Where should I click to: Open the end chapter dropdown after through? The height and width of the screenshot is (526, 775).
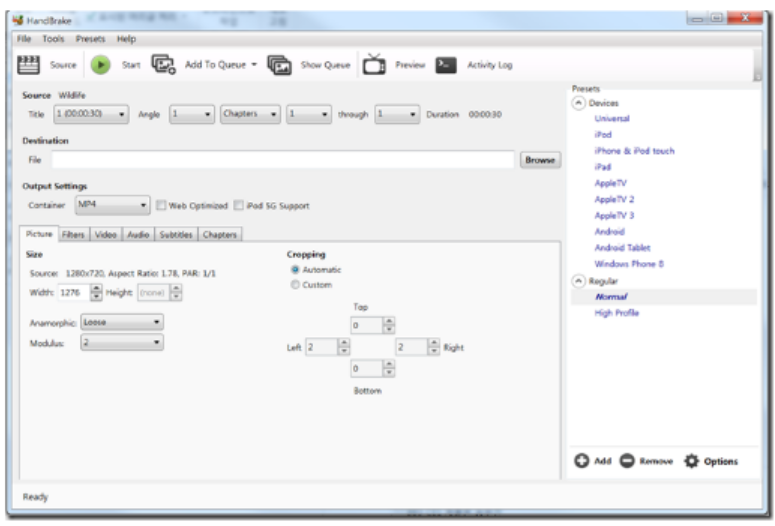[397, 114]
